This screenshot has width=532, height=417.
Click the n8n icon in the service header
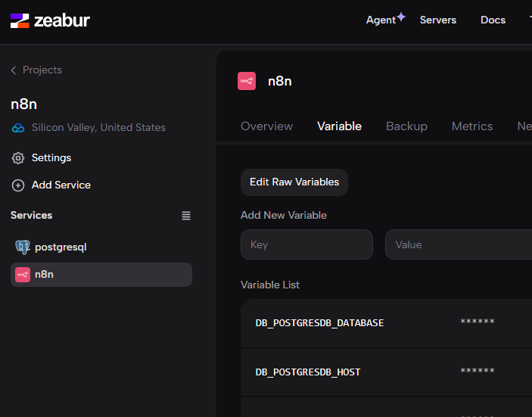point(247,81)
